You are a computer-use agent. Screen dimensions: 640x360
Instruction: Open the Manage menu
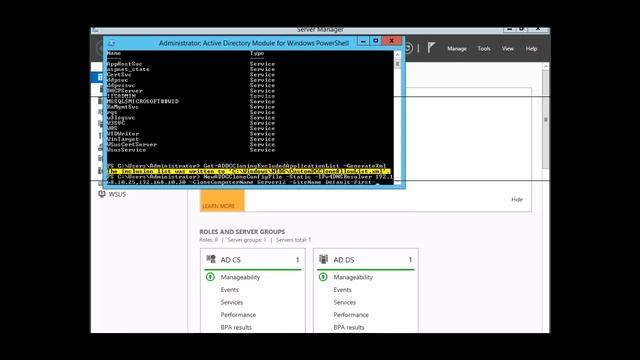click(457, 49)
